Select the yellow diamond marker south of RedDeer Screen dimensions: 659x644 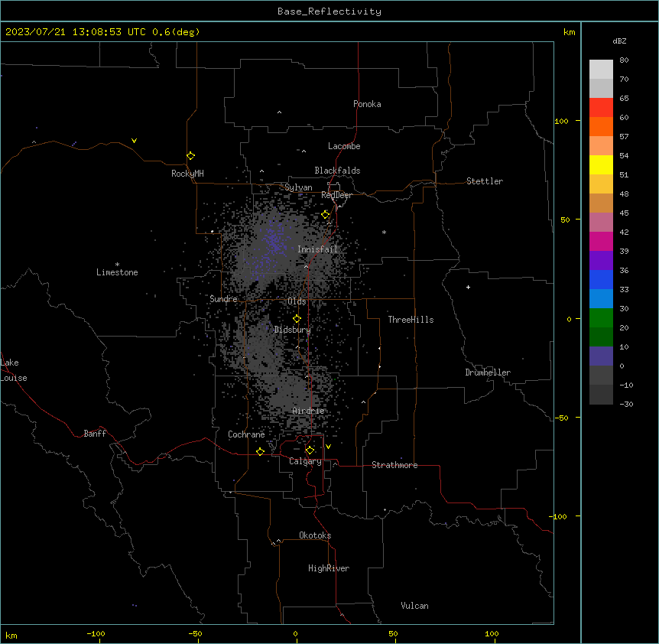326,214
